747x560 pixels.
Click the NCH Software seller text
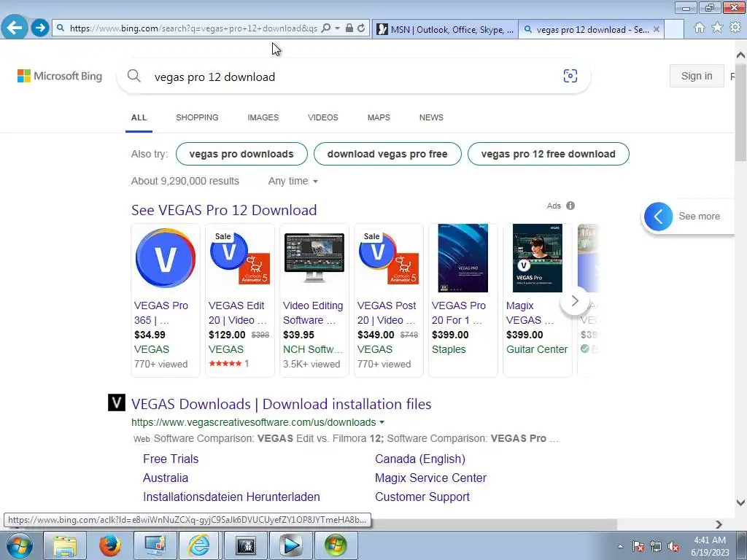(x=313, y=349)
